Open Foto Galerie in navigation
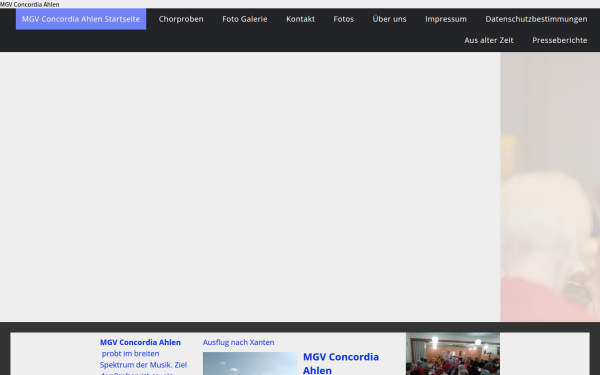 pyautogui.click(x=245, y=19)
